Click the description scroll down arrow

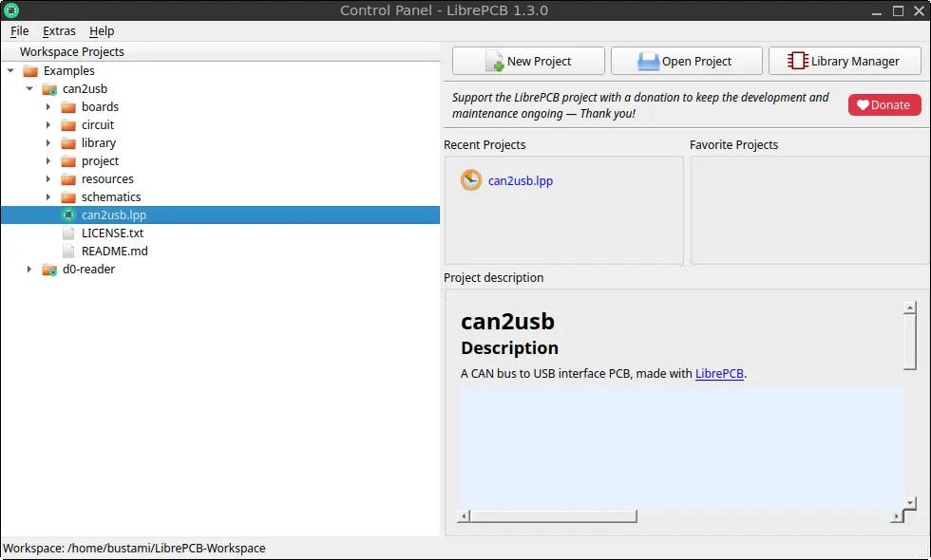(910, 503)
